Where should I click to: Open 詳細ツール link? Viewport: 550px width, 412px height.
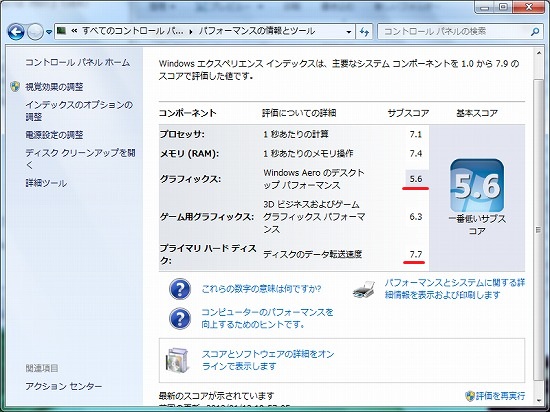coord(46,183)
